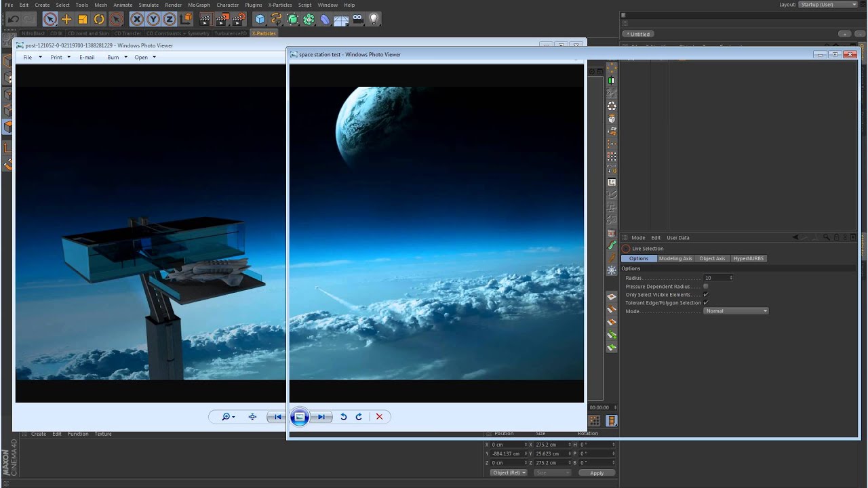Add a Cube primitive object
The width and height of the screenshot is (868, 488).
(x=260, y=20)
